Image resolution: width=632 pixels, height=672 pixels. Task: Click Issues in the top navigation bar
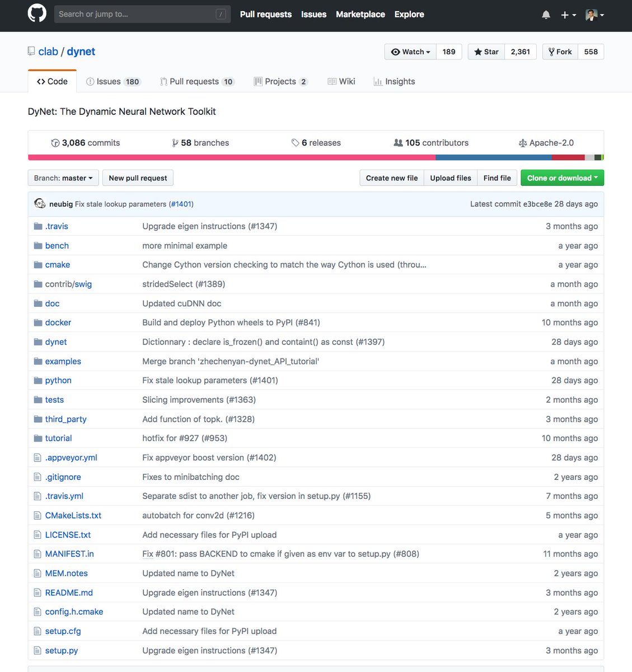[x=313, y=15]
